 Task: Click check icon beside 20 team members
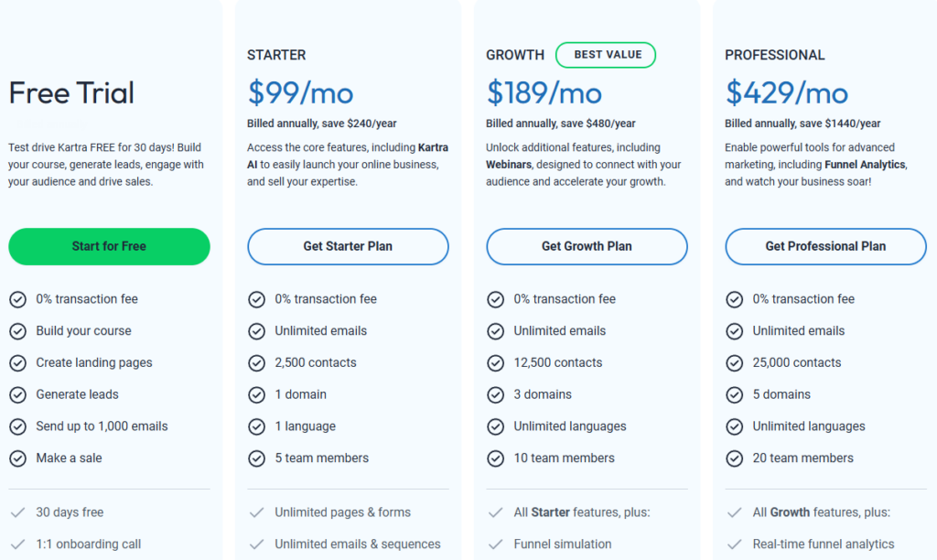point(734,458)
